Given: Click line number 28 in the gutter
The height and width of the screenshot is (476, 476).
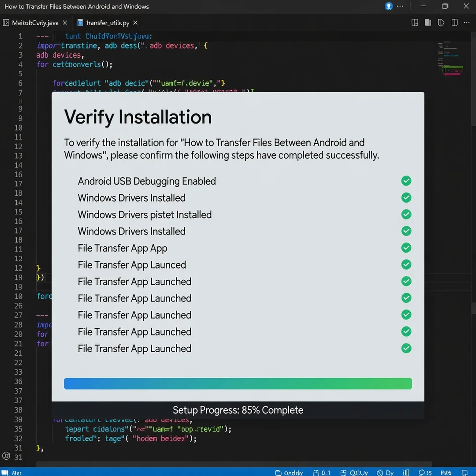Looking at the screenshot, I should pyautogui.click(x=18, y=325).
